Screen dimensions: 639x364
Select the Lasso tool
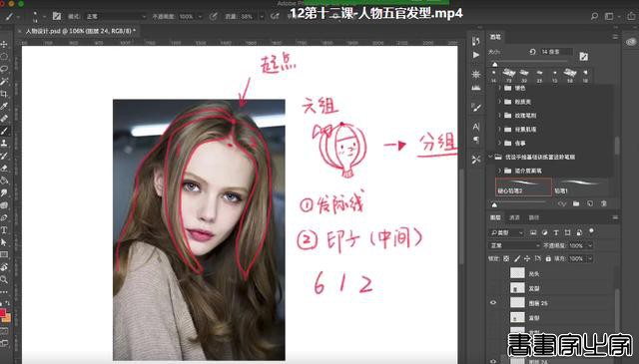click(4, 69)
